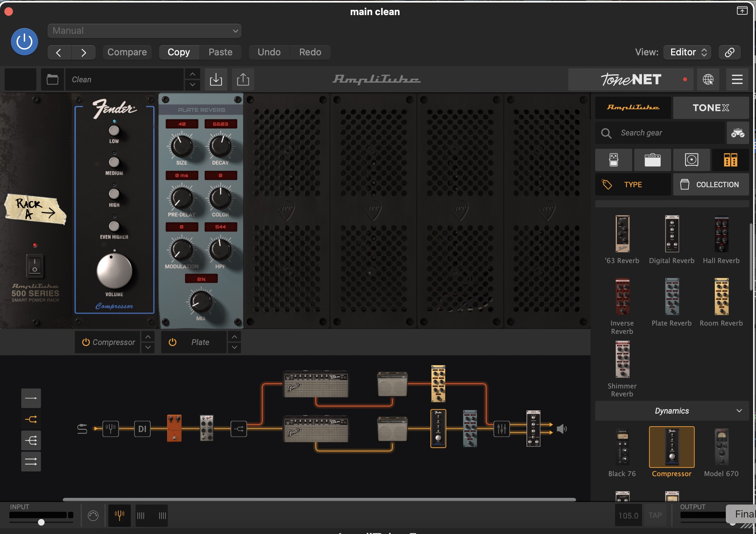
Task: Click the Fender Compressor LOW button
Action: (114, 130)
